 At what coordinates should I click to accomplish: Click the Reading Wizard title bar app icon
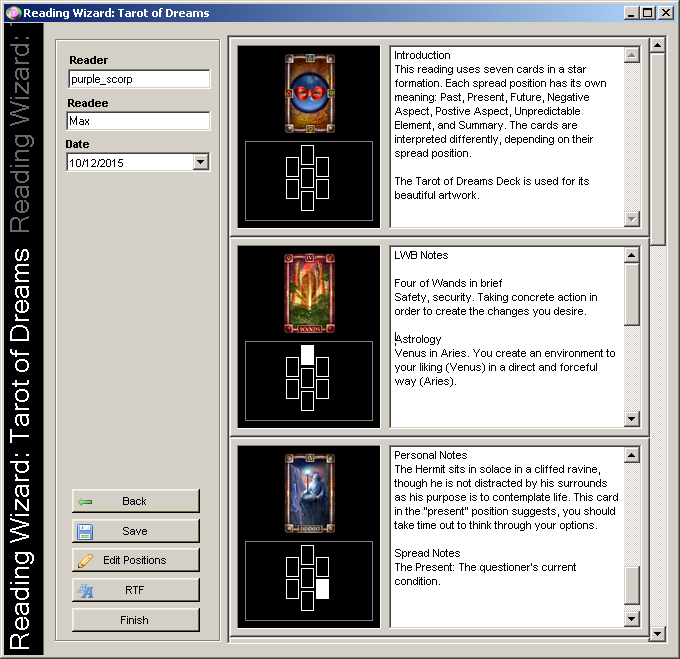(x=13, y=13)
